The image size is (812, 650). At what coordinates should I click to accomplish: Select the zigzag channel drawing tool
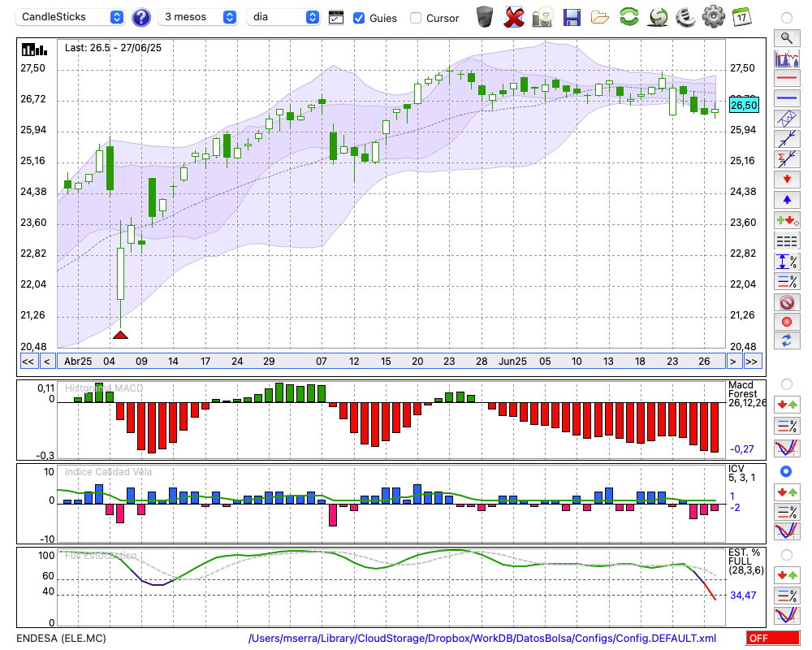click(x=787, y=119)
